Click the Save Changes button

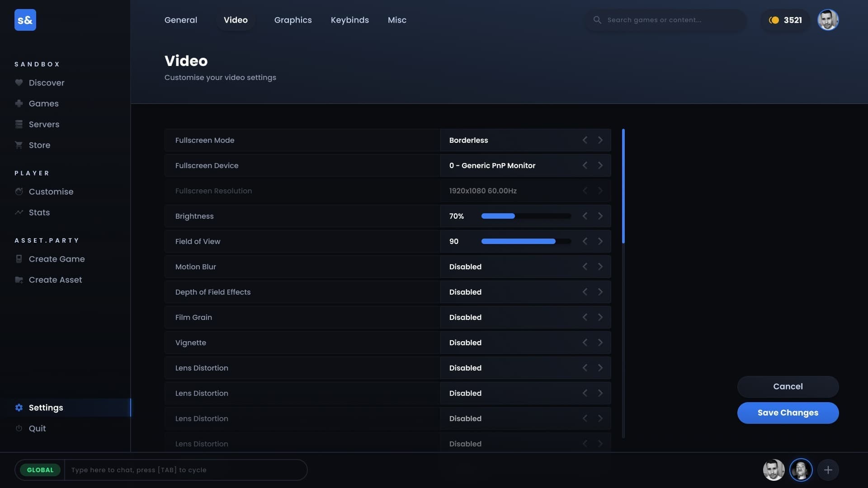(788, 413)
